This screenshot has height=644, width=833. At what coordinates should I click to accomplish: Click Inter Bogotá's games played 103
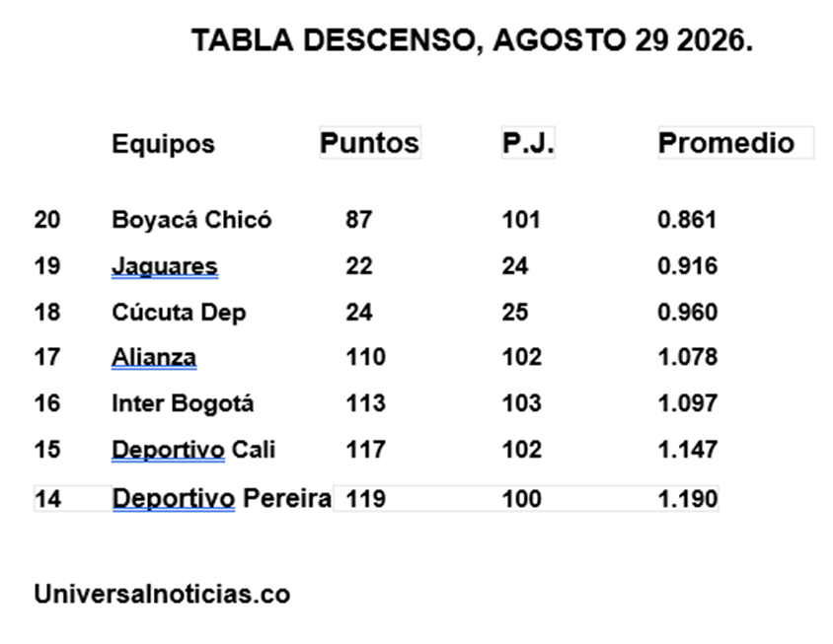click(522, 403)
